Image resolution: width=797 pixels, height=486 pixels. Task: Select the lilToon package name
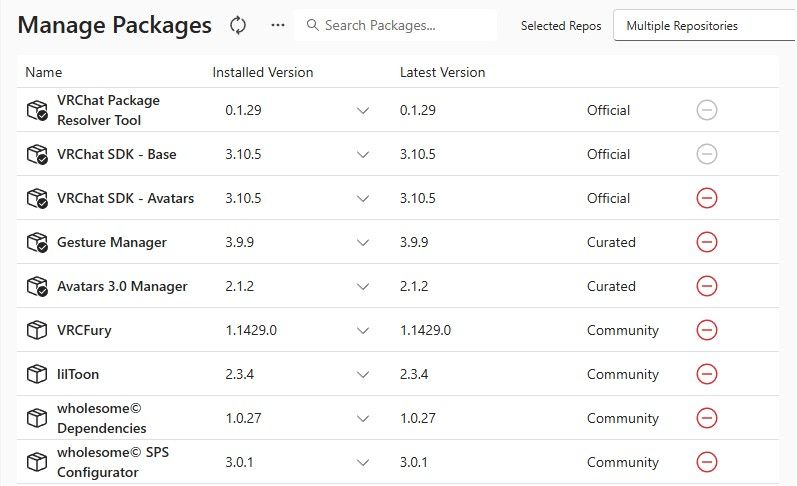pos(78,374)
